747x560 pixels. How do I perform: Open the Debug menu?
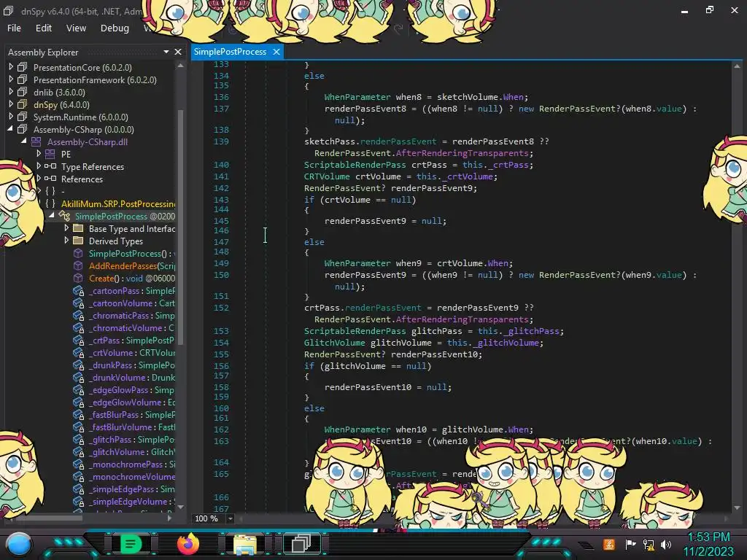115,28
